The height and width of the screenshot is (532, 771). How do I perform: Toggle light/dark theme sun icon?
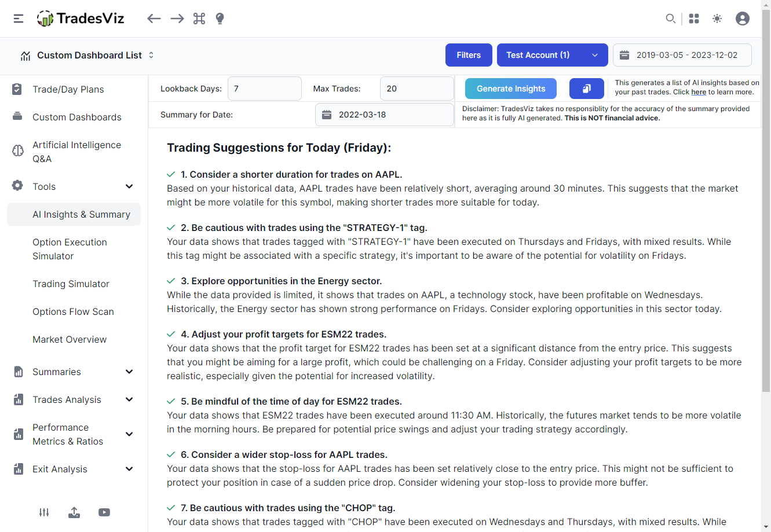pos(717,19)
